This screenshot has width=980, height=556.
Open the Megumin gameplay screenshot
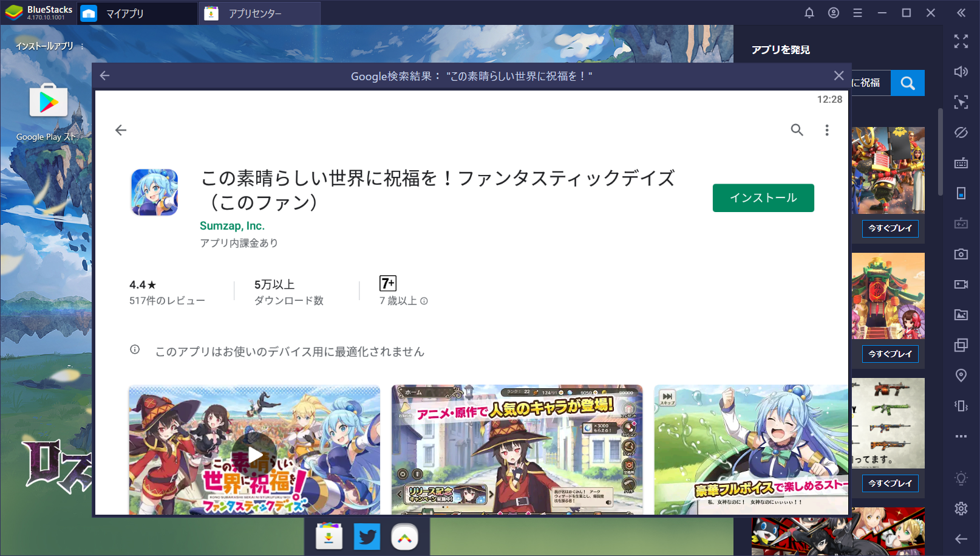coord(517,450)
